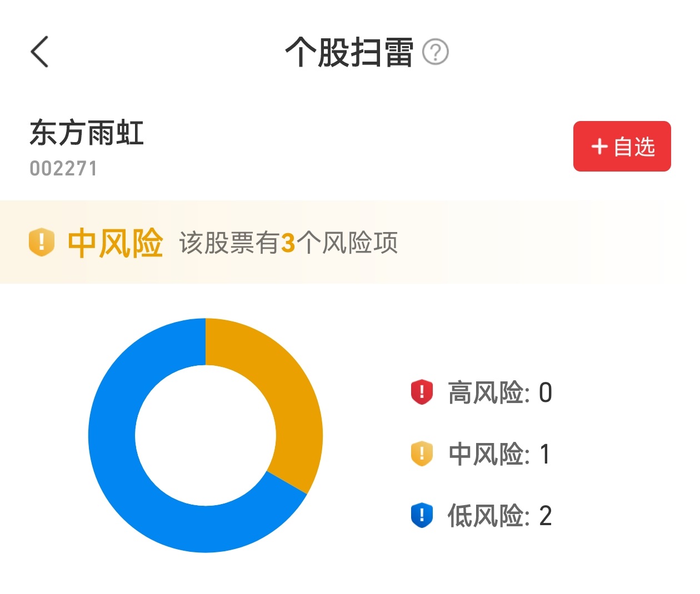Image resolution: width=700 pixels, height=594 pixels.
Task: Tap the highlighted number 3 in the banner
Action: tap(288, 243)
